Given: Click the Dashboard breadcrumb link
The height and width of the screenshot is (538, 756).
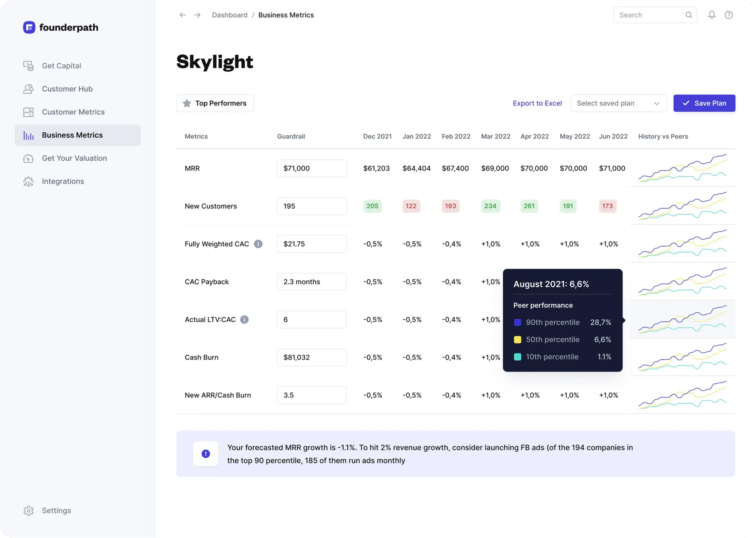Looking at the screenshot, I should coord(229,15).
